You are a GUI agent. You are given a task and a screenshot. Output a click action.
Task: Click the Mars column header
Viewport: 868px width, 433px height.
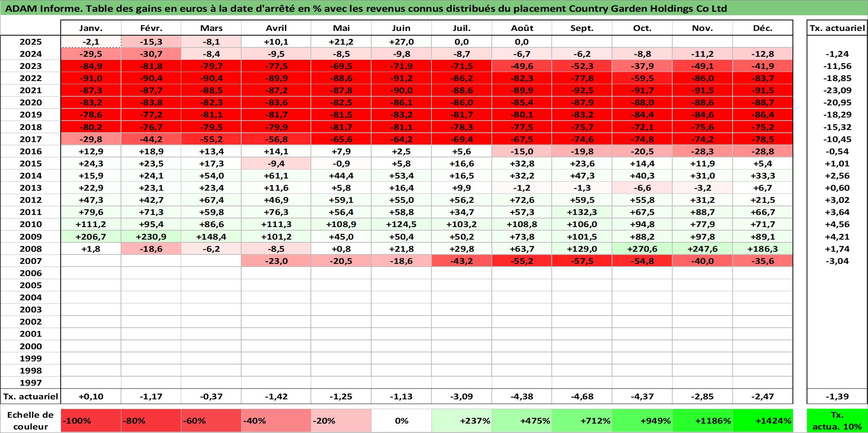(x=211, y=28)
